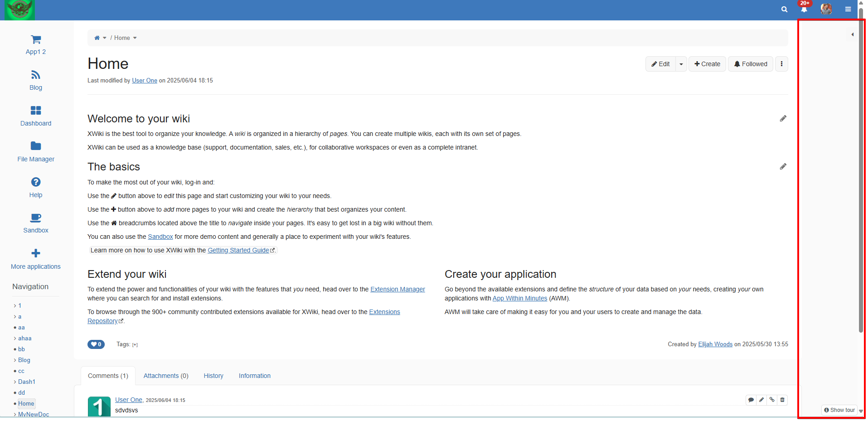Switch to the Attachments (0) tab

(166, 376)
